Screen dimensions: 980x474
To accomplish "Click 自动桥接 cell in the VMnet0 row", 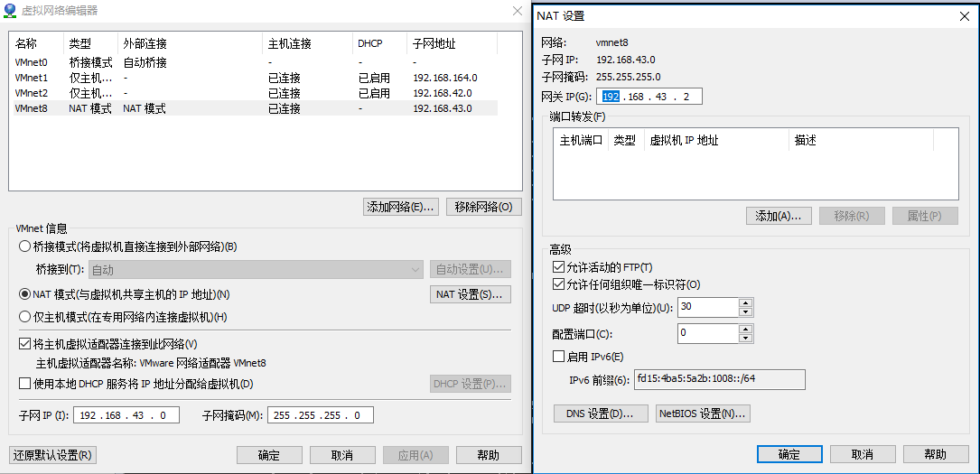I will 145,62.
